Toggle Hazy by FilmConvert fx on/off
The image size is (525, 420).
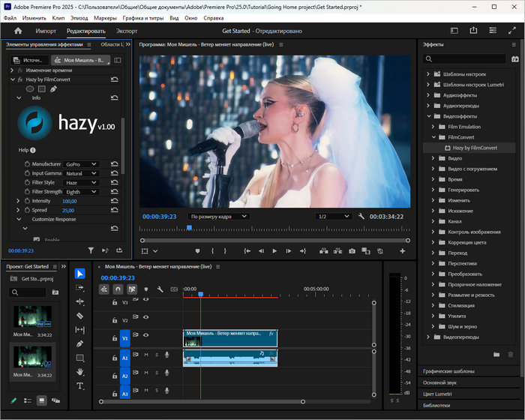pos(20,79)
